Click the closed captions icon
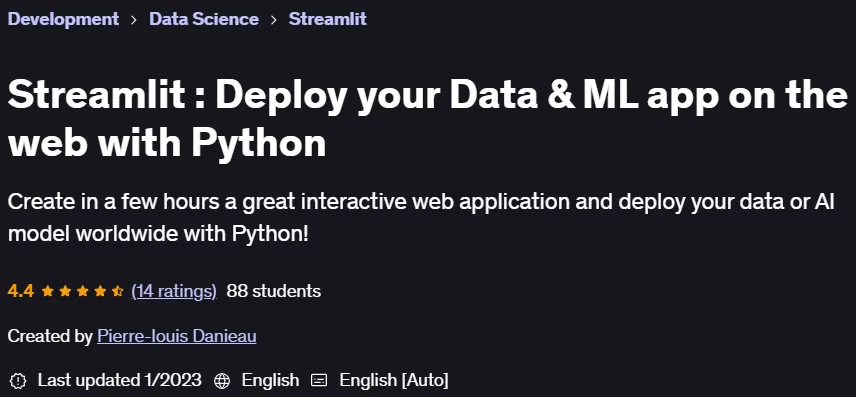Viewport: 856px width, 397px height. tap(319, 380)
